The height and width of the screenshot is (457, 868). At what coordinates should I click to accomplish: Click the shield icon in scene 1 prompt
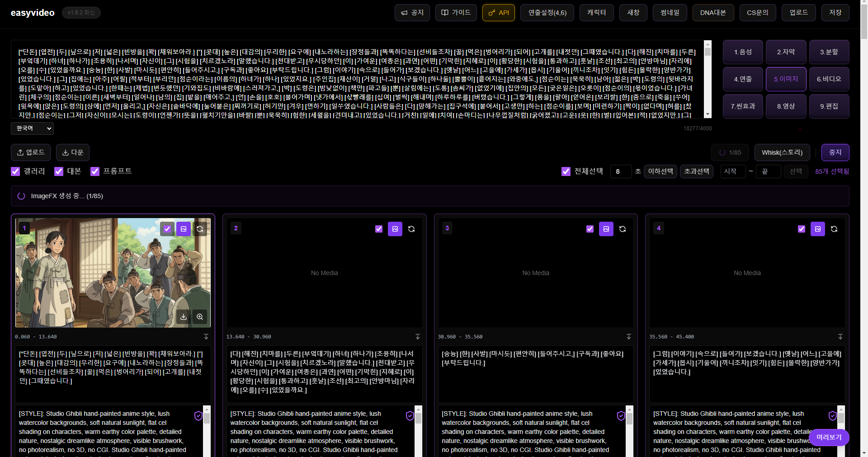pos(198,416)
